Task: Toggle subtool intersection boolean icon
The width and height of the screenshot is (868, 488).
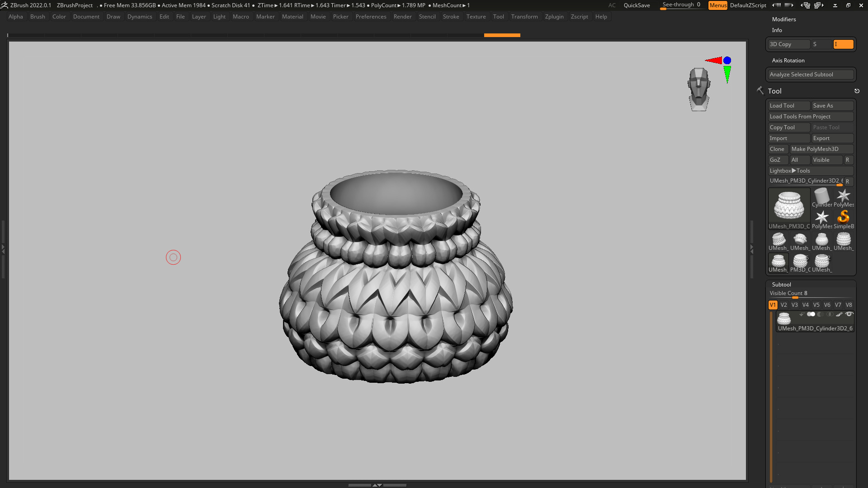Action: (x=830, y=314)
